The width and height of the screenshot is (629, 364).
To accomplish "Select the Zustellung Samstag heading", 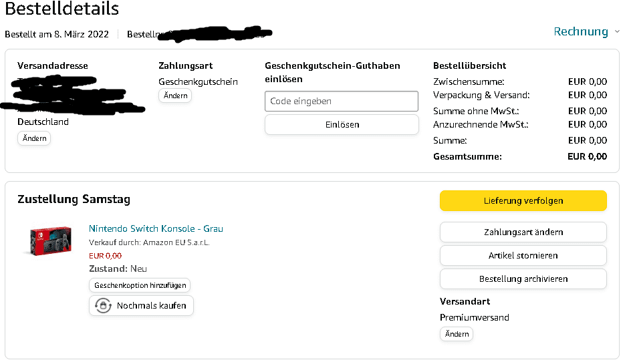I will (x=74, y=199).
